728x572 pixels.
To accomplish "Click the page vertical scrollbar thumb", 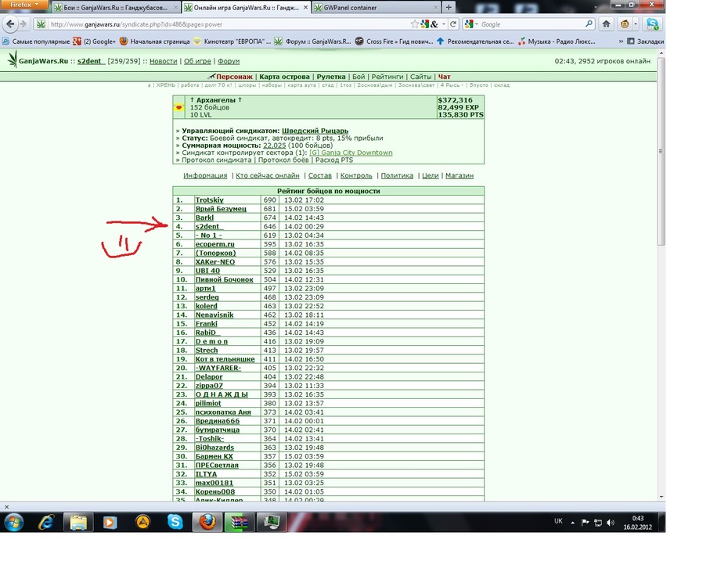I will [661, 151].
